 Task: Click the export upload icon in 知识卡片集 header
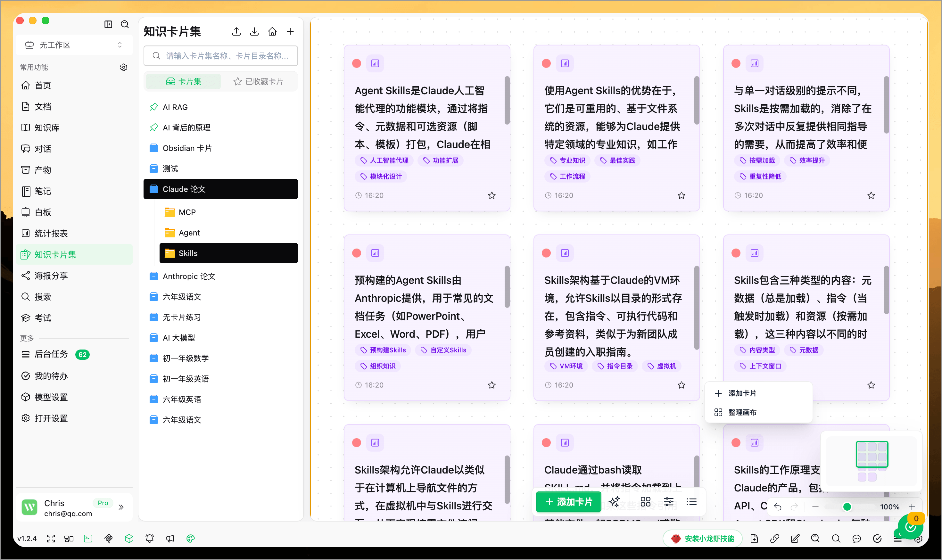tap(237, 31)
